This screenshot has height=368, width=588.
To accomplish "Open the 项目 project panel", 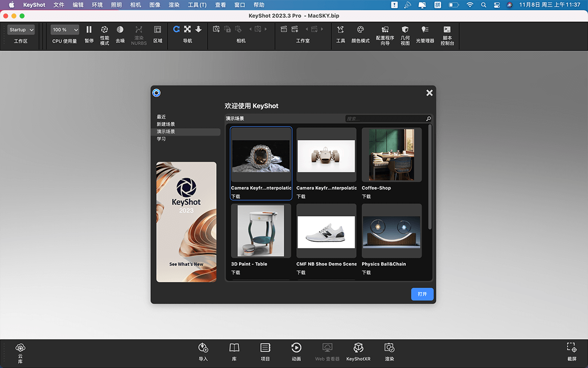I will [x=265, y=348].
